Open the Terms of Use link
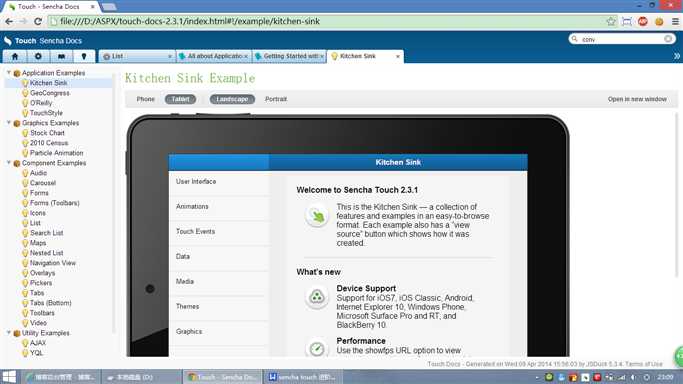Screen dimensions: 683x384 pyautogui.click(x=644, y=364)
